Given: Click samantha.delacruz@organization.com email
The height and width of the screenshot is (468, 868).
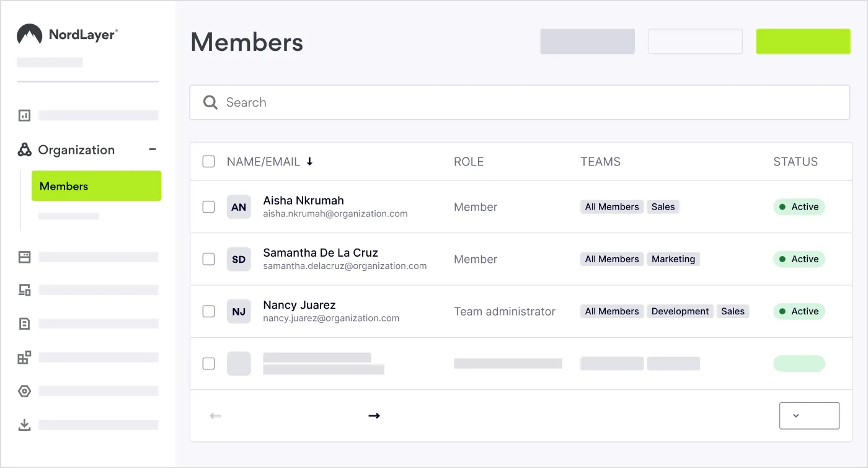Looking at the screenshot, I should coord(345,266).
